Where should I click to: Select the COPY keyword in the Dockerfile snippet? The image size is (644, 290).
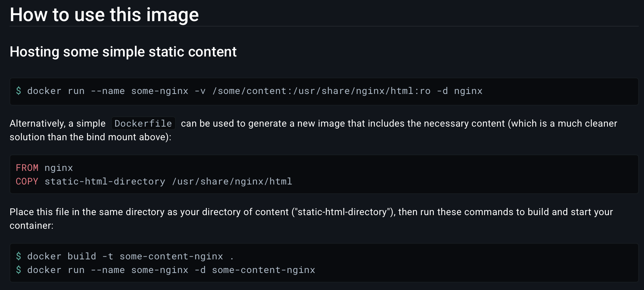click(27, 181)
